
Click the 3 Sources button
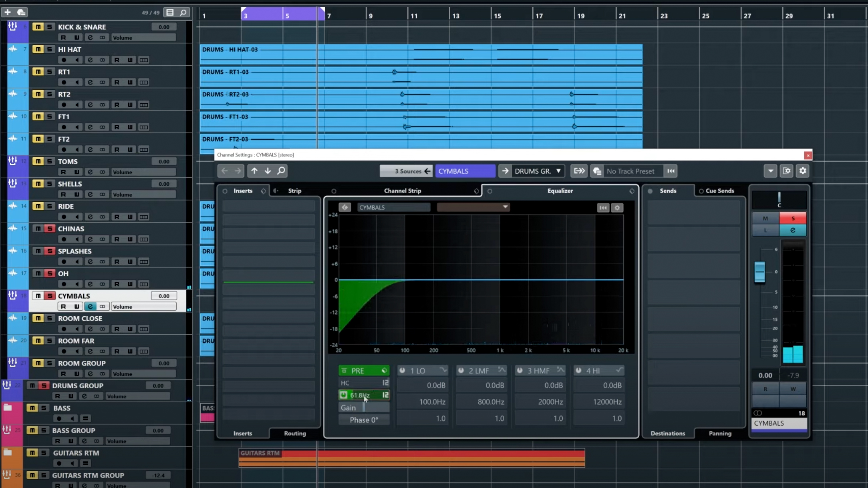pos(407,171)
